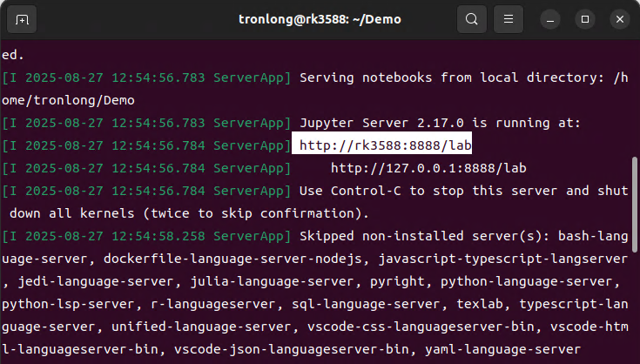Close the terminal window
The height and width of the screenshot is (364, 640).
(x=620, y=19)
